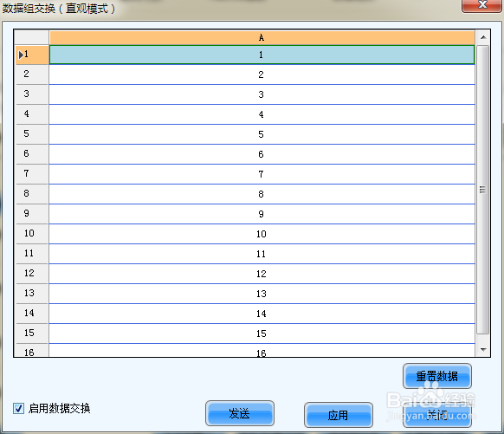Image resolution: width=504 pixels, height=434 pixels.
Task: Click the 应用 button
Action: click(338, 415)
